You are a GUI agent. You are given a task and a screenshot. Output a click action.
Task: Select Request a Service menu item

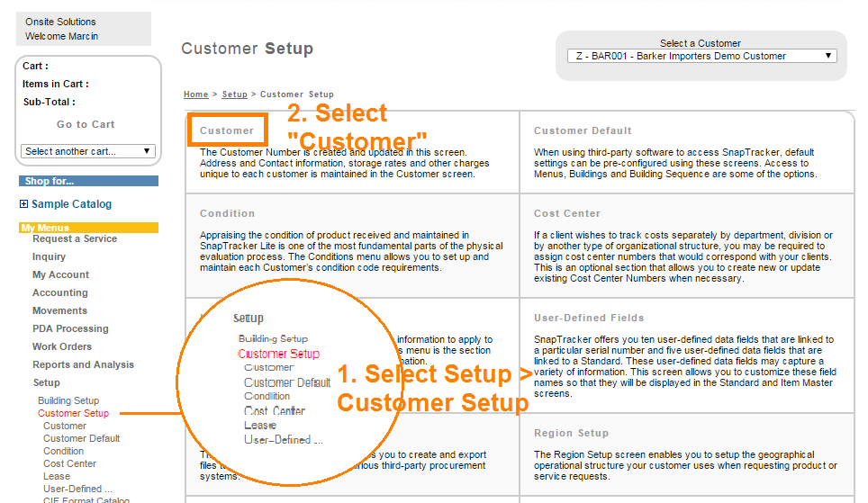point(75,238)
